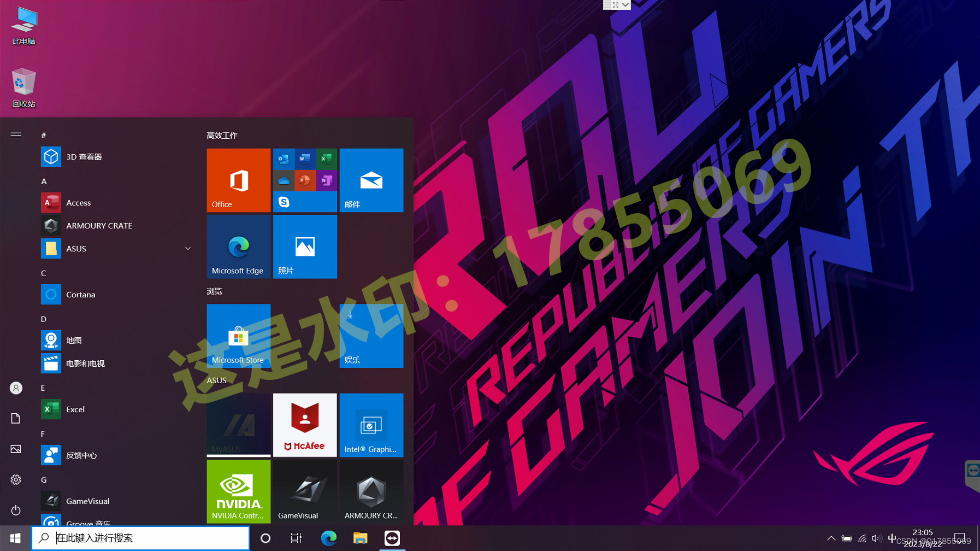Image resolution: width=980 pixels, height=551 pixels.
Task: Open the GameVisual tile
Action: coord(305,491)
